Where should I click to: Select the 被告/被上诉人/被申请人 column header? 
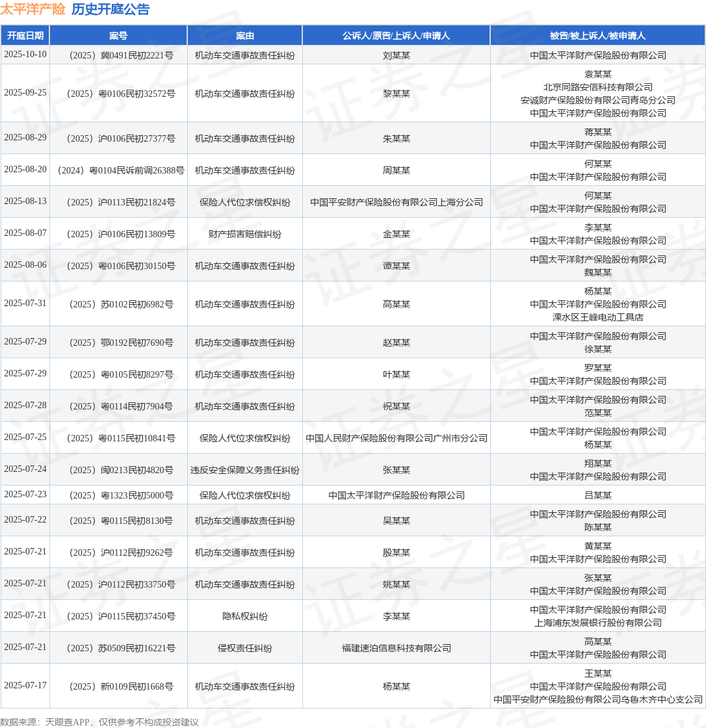(598, 36)
